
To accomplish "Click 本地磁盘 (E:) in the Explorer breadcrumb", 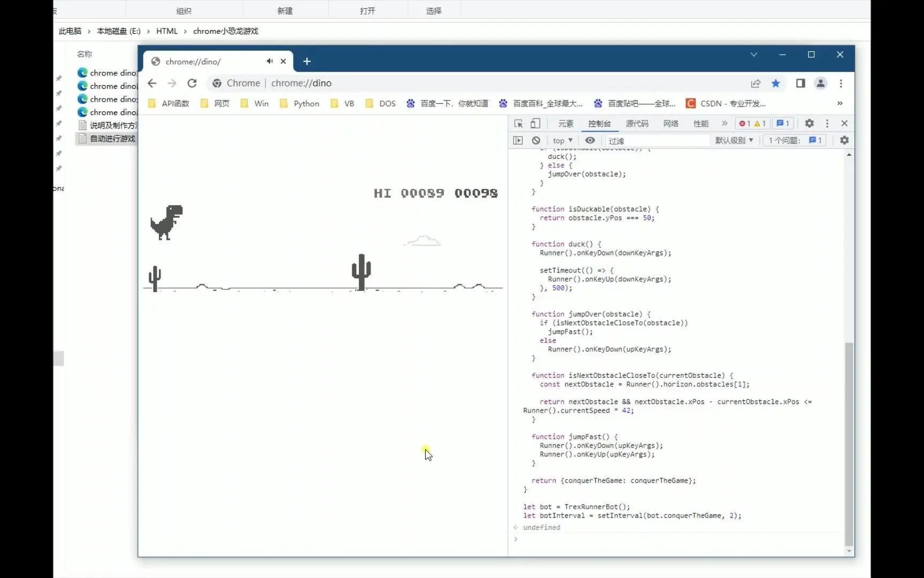I will [119, 31].
